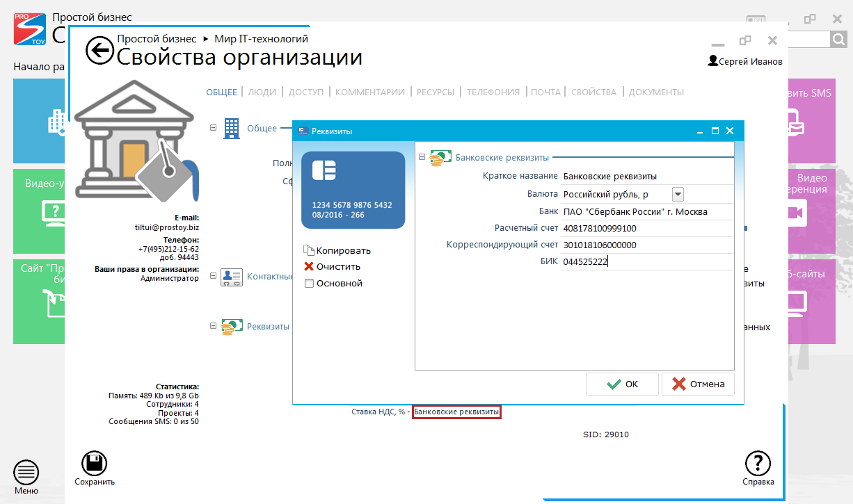Click the Банковские реквизиты money icon in dialog
Screen dimensions: 853x504
point(440,158)
